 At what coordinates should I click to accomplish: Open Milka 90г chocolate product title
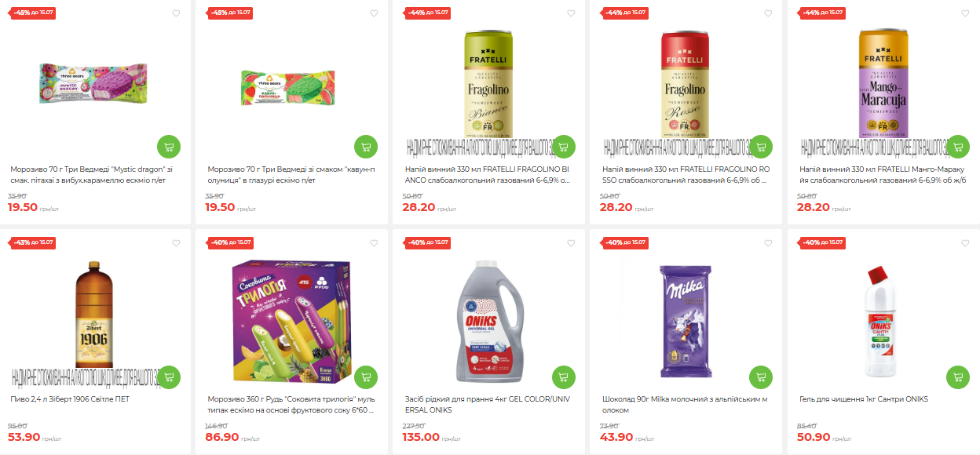pyautogui.click(x=685, y=405)
